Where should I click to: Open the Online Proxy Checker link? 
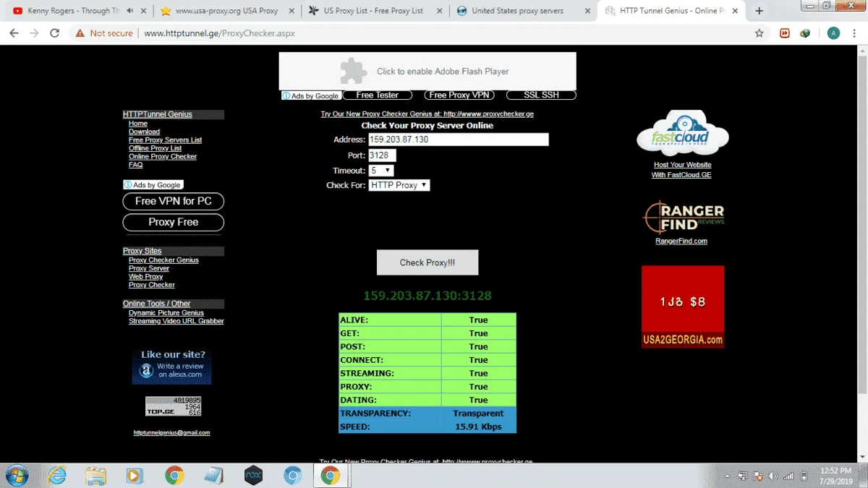163,156
